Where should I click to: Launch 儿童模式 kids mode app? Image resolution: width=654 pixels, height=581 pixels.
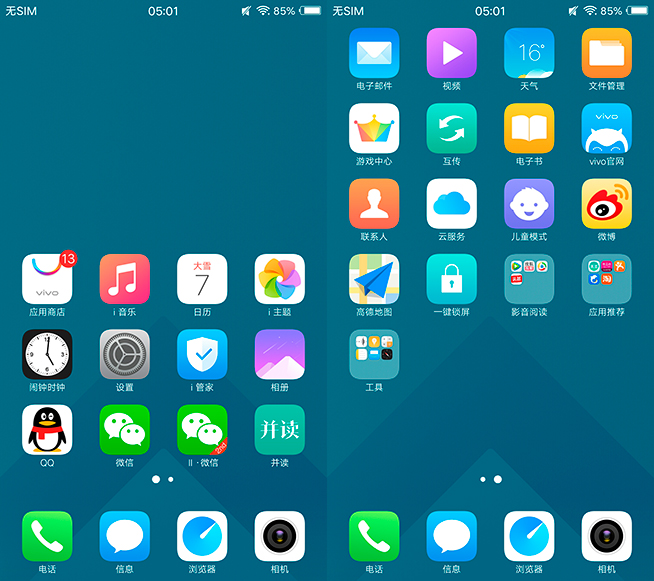(x=529, y=204)
